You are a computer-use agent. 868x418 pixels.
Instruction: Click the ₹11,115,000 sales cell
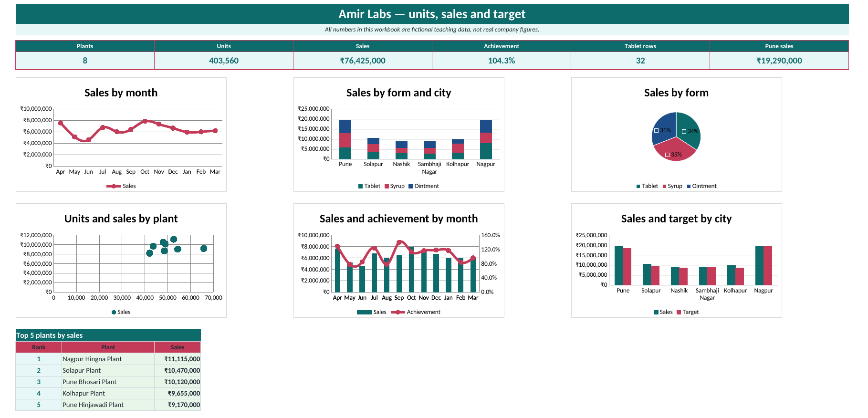click(178, 359)
